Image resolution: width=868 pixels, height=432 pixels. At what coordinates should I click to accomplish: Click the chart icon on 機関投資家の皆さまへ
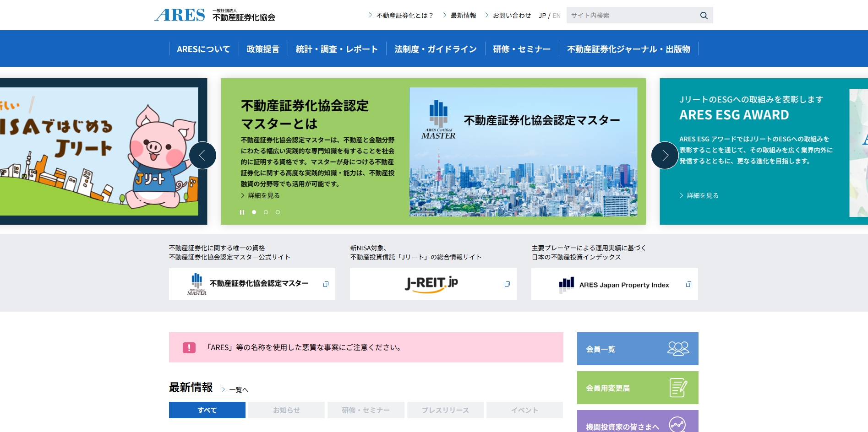(677, 425)
